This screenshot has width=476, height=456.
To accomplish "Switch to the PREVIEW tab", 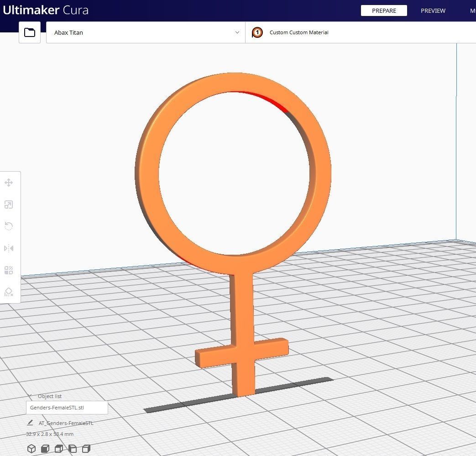I will (x=433, y=10).
